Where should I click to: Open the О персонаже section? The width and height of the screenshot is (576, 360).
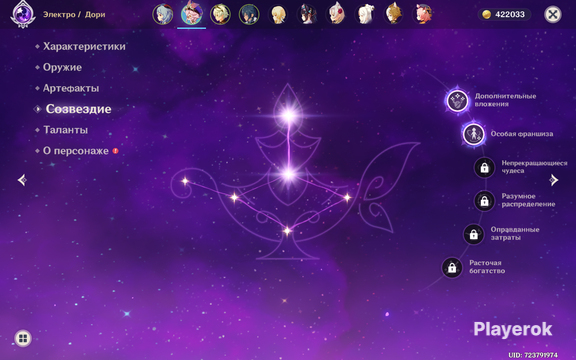click(76, 151)
